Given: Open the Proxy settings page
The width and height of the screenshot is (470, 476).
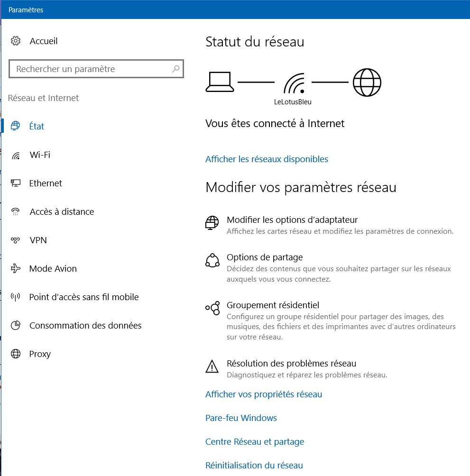Looking at the screenshot, I should point(40,354).
